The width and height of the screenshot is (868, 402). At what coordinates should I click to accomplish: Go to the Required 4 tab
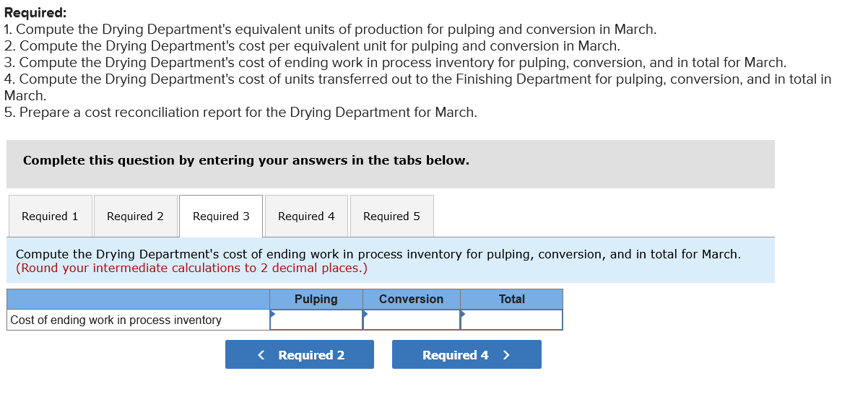306,217
